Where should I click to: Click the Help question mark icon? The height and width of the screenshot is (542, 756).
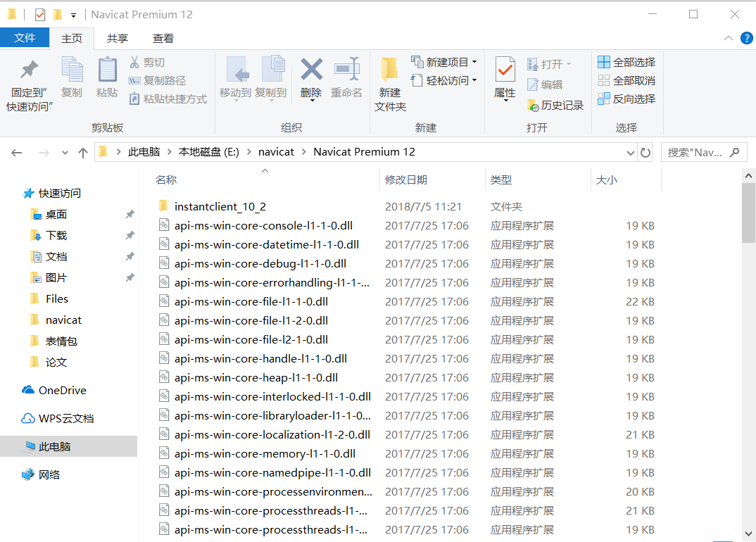point(746,38)
